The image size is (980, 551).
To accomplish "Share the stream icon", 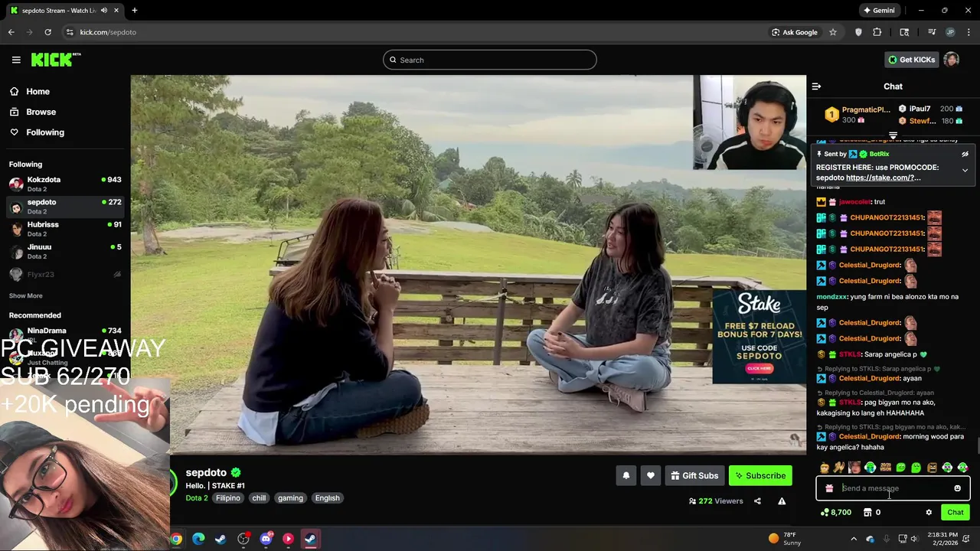I will click(757, 501).
